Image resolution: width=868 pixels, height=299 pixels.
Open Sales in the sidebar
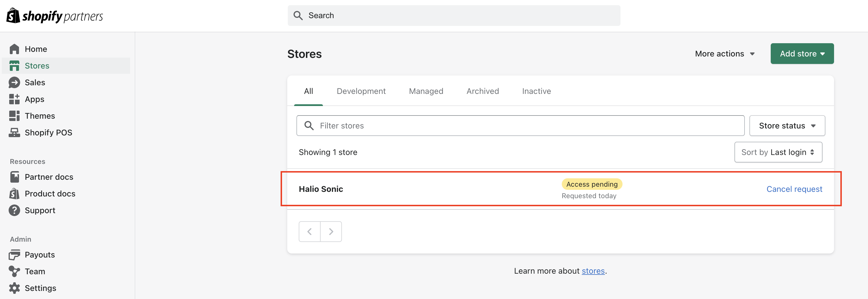pyautogui.click(x=66, y=83)
